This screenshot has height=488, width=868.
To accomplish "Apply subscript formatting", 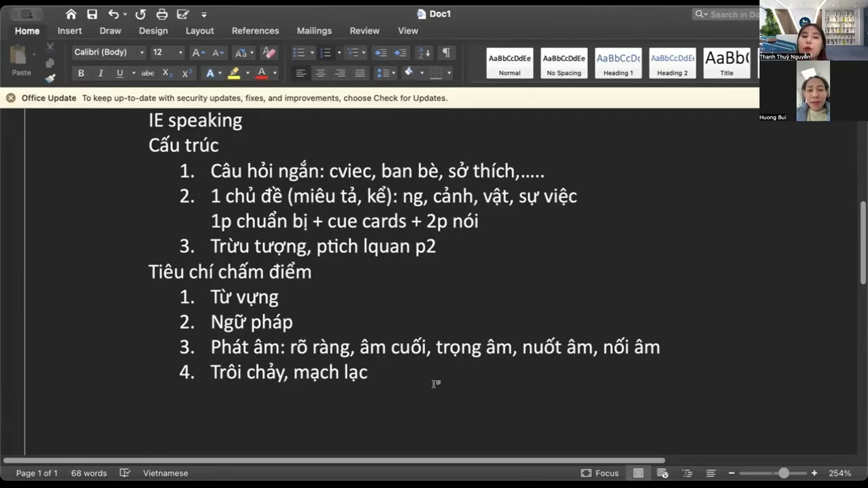I will coord(167,73).
